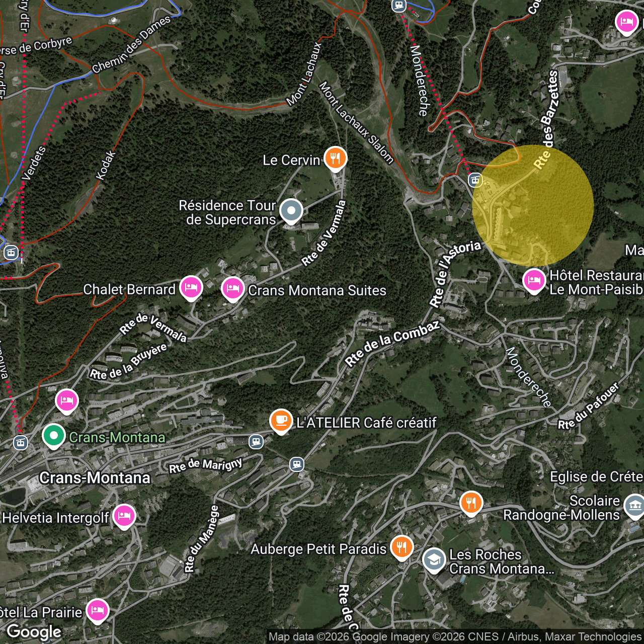Open L'ATELIER Café créatif coffee marker
The image size is (644, 644).
click(x=281, y=421)
